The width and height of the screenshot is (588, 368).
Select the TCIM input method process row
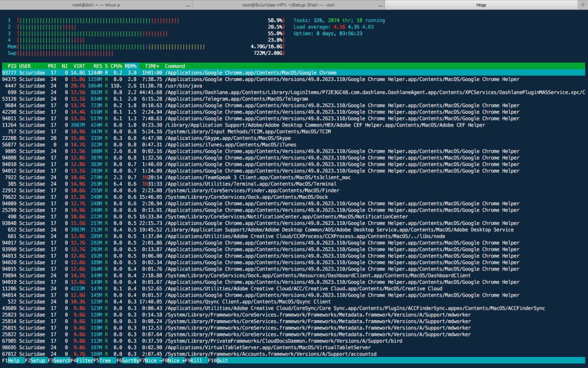coord(294,132)
